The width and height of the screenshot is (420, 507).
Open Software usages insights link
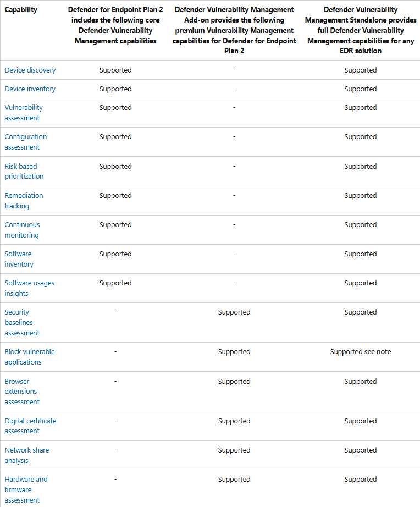coord(30,288)
